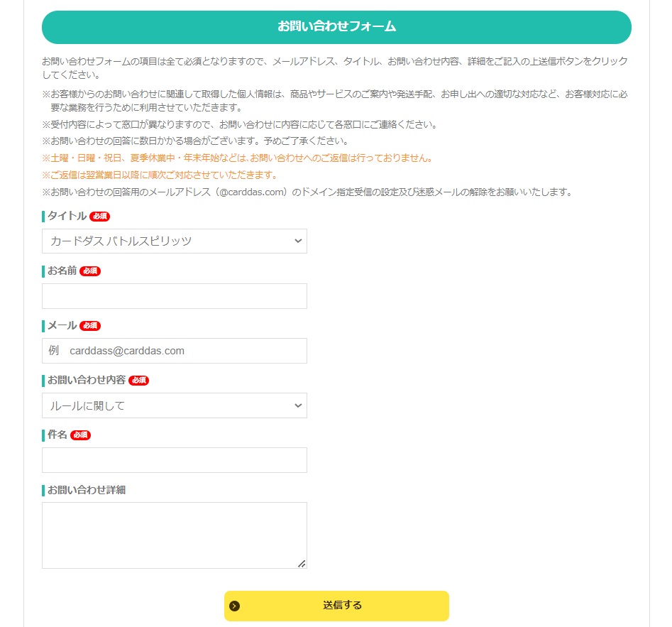672x627 pixels.
Task: Click the タイトル field label
Action: (67, 216)
